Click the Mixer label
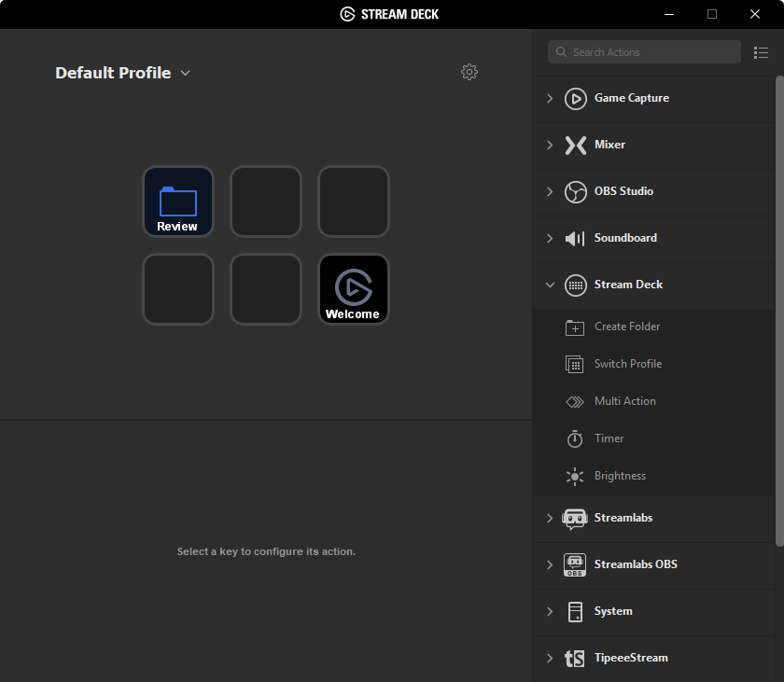 point(609,145)
